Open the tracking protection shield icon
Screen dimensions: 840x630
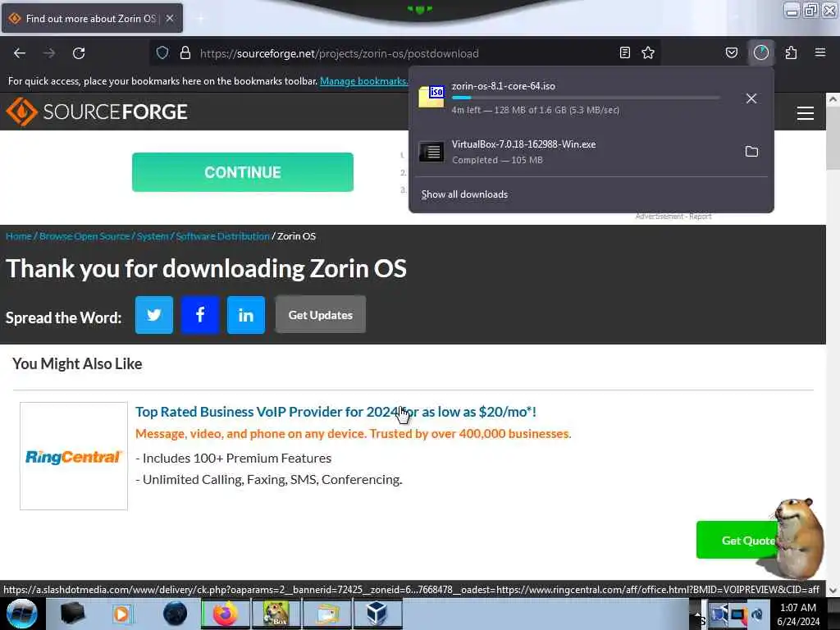tap(162, 52)
